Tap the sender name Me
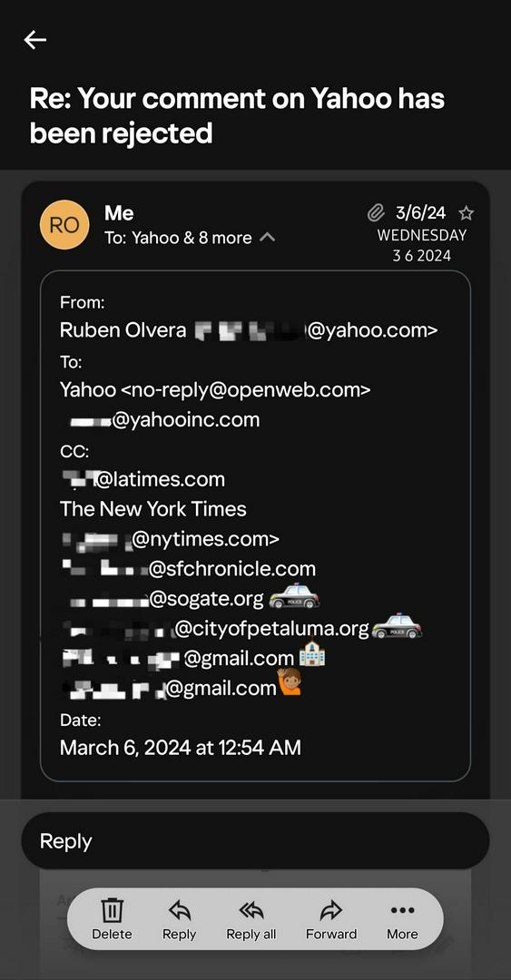This screenshot has width=511, height=980. coord(119,213)
